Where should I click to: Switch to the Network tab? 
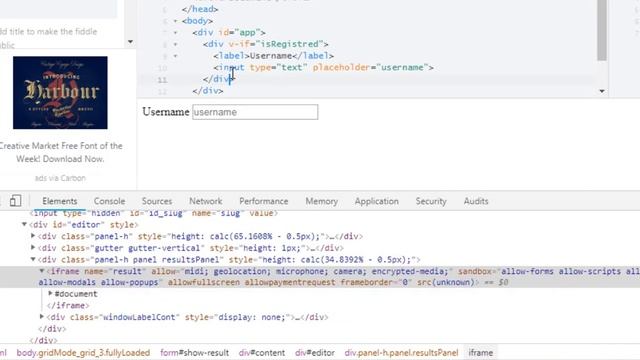(x=205, y=201)
